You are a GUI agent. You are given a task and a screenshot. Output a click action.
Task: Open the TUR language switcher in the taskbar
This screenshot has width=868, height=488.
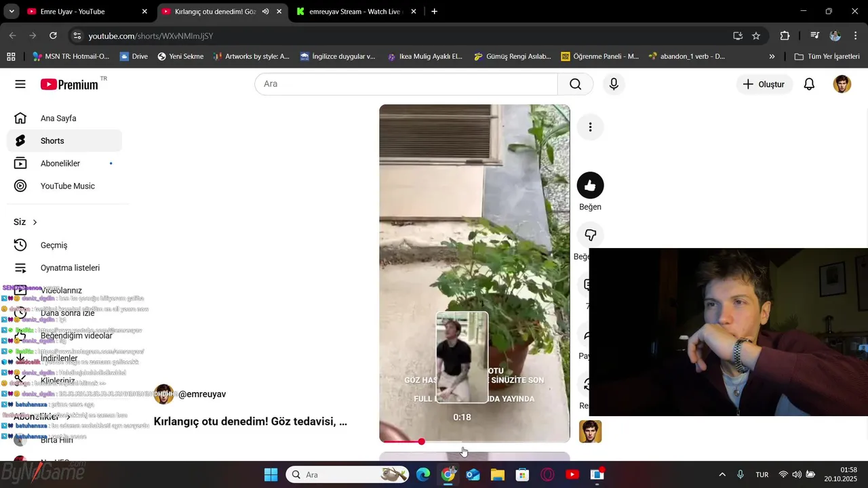click(762, 474)
